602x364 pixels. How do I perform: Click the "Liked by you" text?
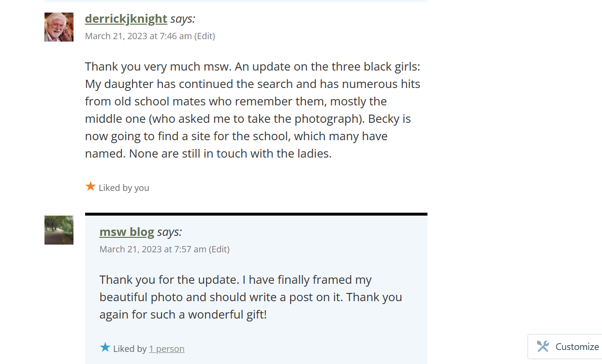click(124, 188)
